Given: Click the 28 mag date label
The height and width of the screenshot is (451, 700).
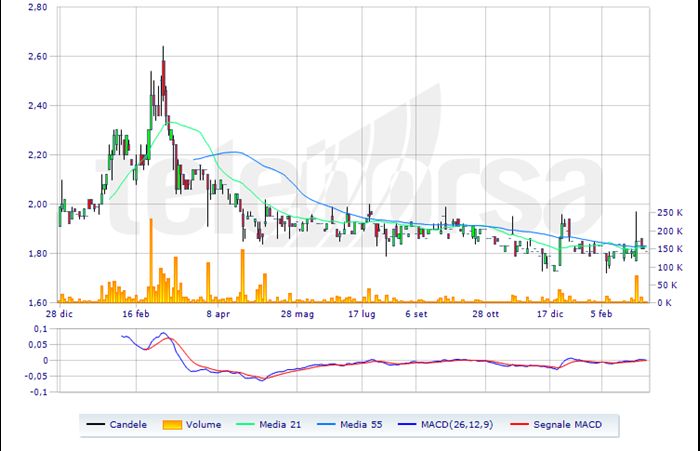Looking at the screenshot, I should point(297,313).
